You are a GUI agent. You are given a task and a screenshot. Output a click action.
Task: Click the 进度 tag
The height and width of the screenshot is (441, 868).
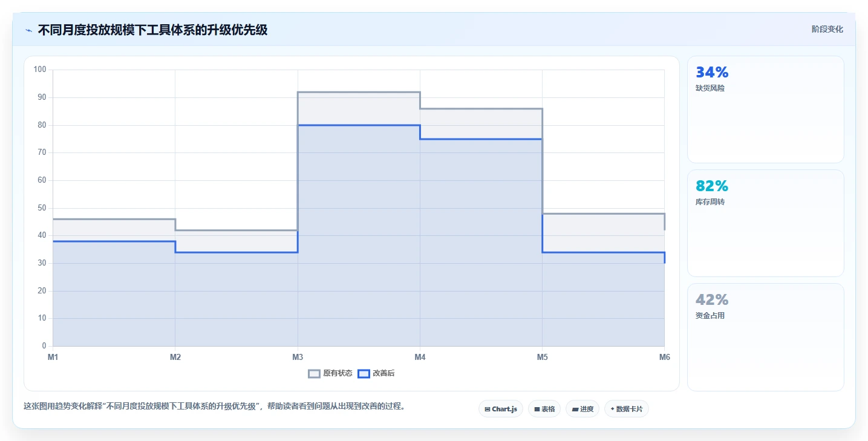(x=582, y=409)
